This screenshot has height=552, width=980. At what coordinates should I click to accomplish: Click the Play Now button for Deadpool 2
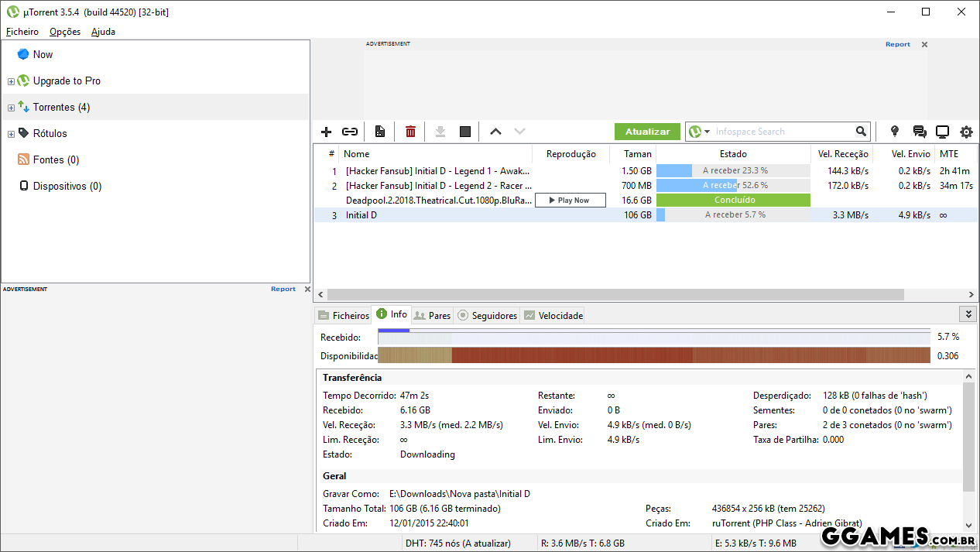click(x=570, y=200)
